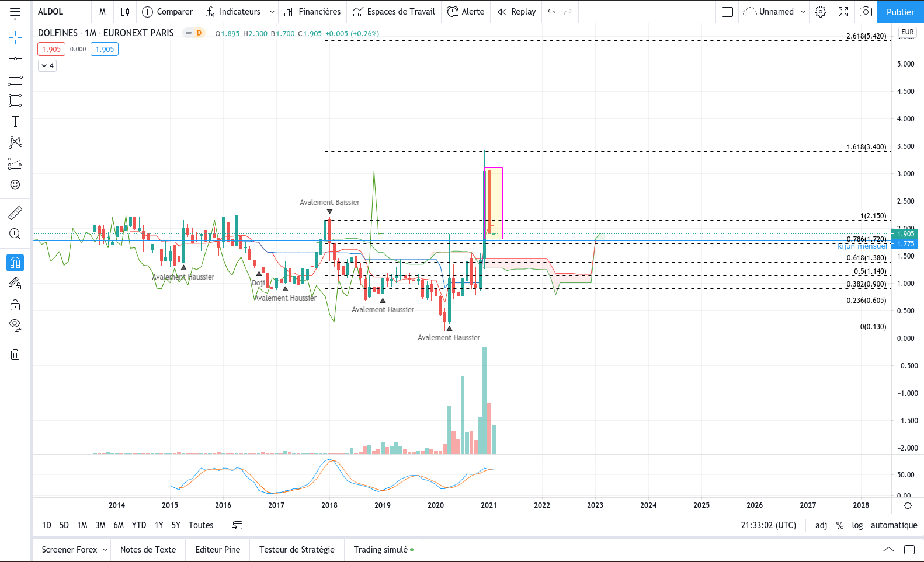Toggle log scale option
Image resolution: width=924 pixels, height=562 pixels.
[857, 525]
